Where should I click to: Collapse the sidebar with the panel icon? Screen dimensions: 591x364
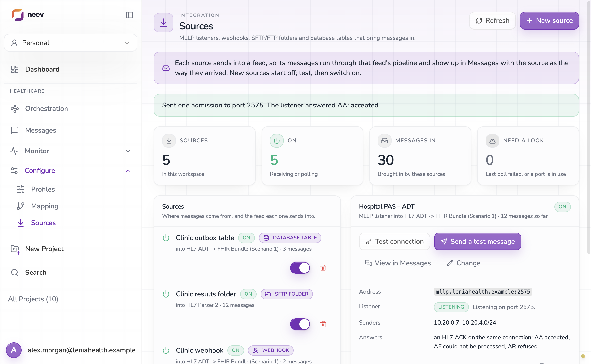click(x=130, y=15)
